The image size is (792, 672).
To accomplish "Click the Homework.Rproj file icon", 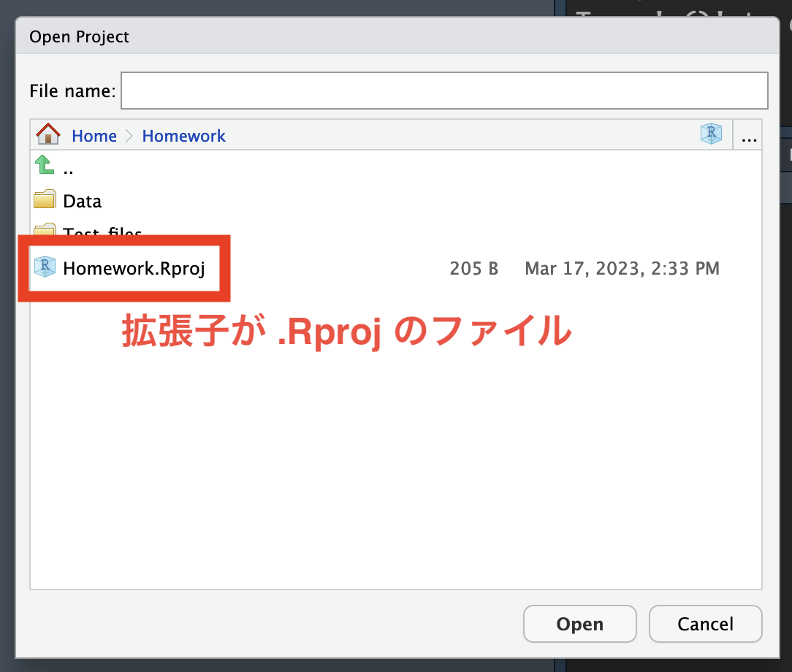I will pyautogui.click(x=45, y=268).
